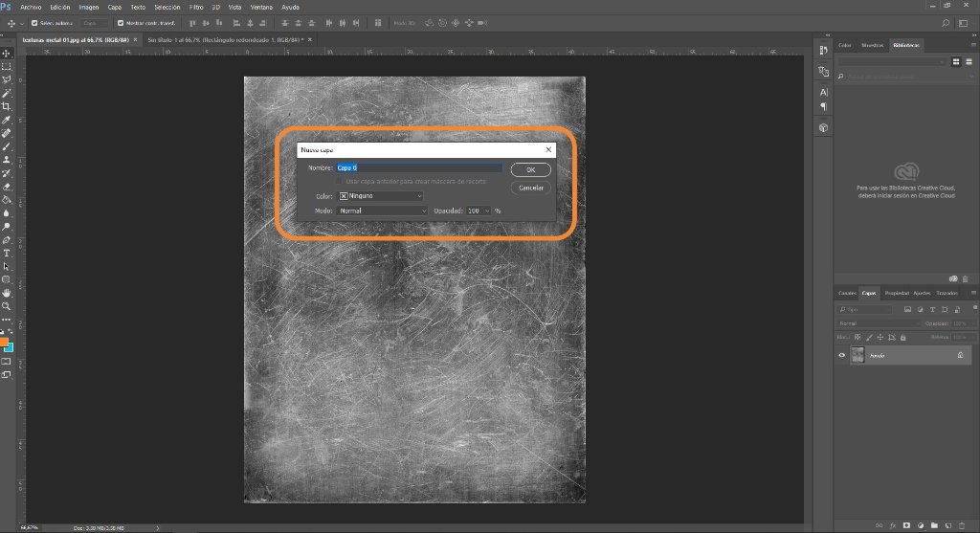This screenshot has width=980, height=533.
Task: Open layer blend mode Normal dropdown
Action: click(x=879, y=323)
